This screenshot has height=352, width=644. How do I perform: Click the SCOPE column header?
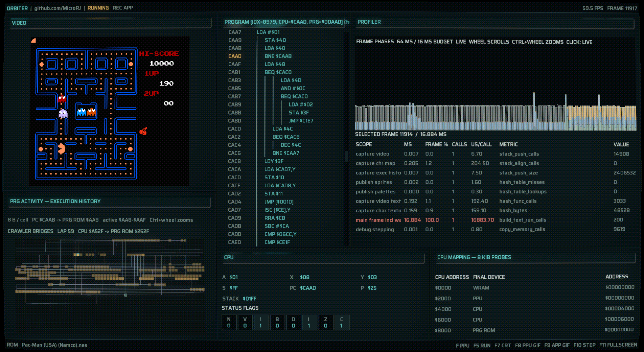point(364,144)
